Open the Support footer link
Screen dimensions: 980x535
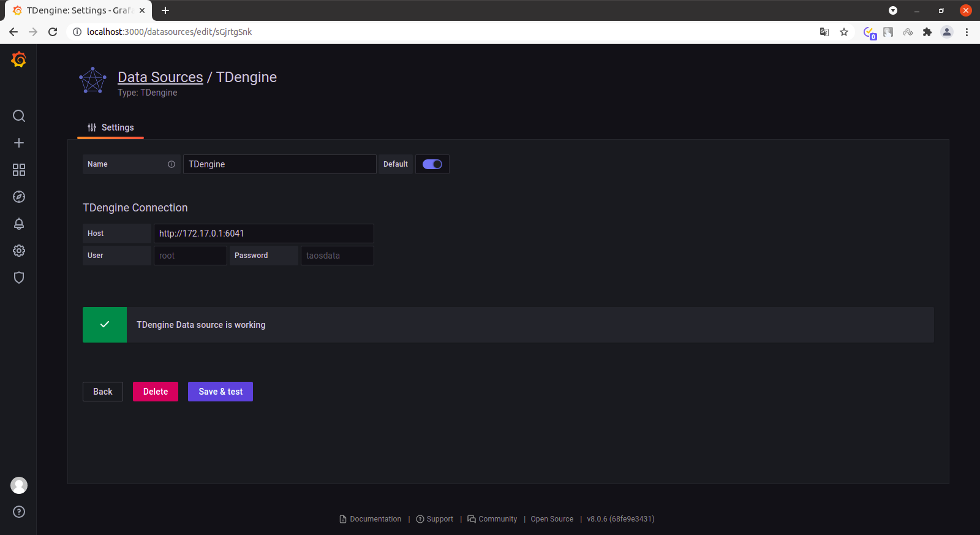(435, 519)
